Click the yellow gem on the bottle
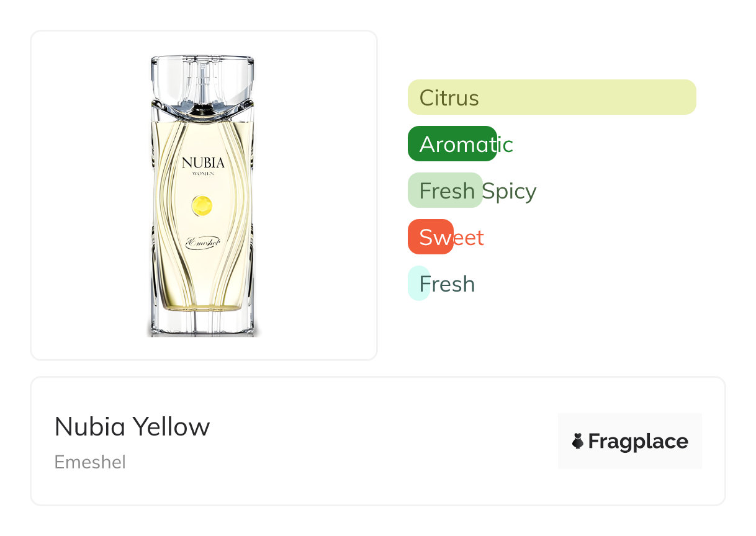This screenshot has width=756, height=536. (x=202, y=205)
